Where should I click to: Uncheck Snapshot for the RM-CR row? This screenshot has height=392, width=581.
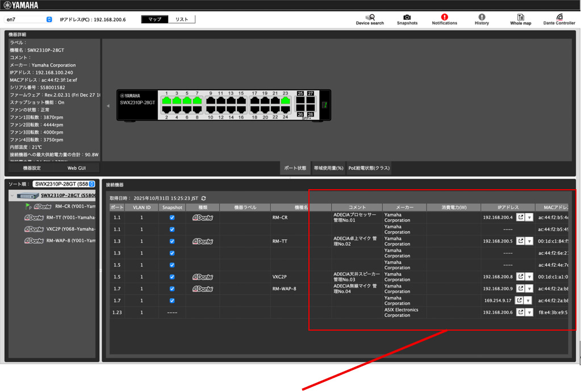click(x=172, y=218)
